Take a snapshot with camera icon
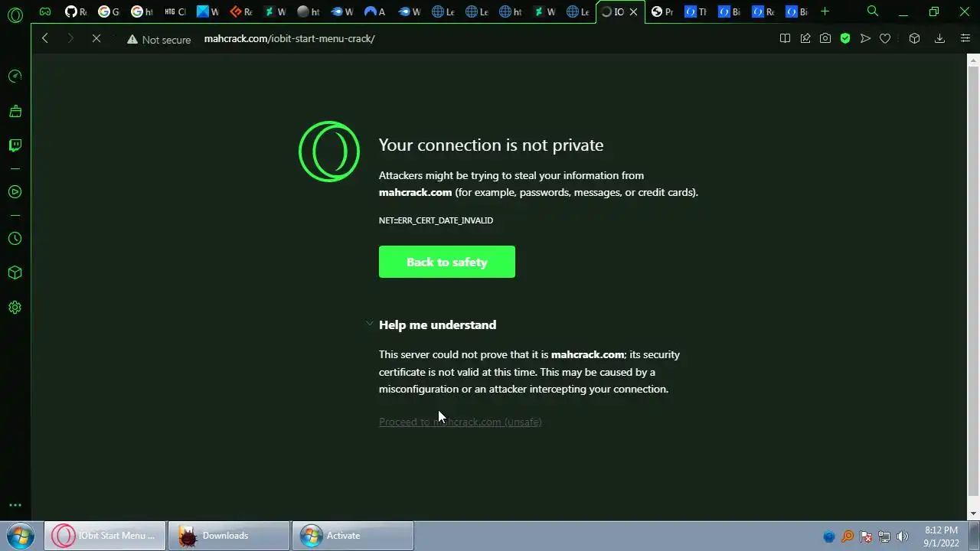 point(825,38)
